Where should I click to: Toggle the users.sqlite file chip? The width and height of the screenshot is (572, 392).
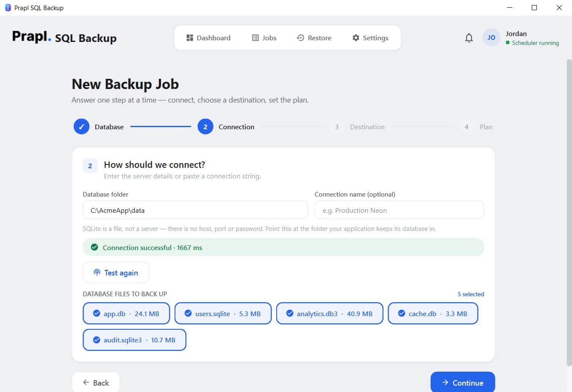click(223, 314)
